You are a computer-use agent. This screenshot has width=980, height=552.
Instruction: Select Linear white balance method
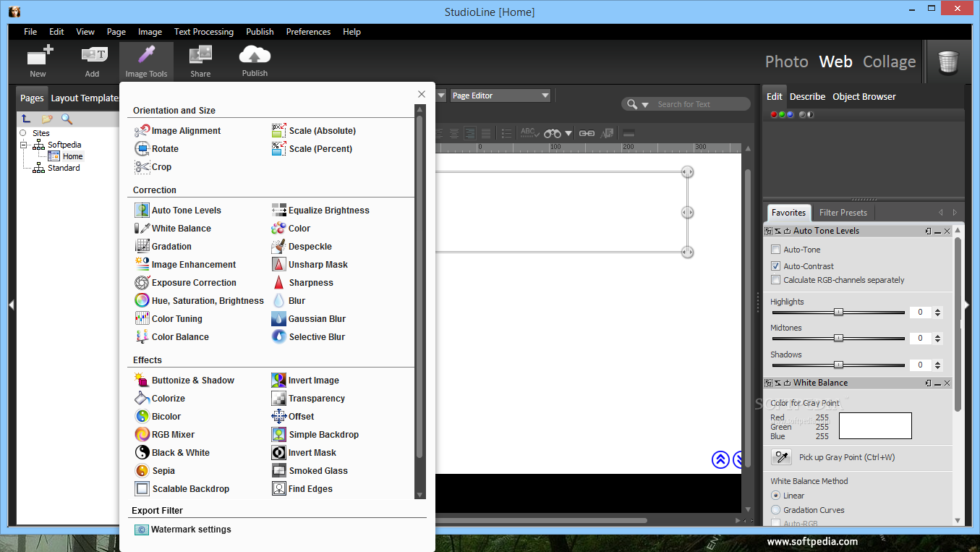(x=775, y=496)
